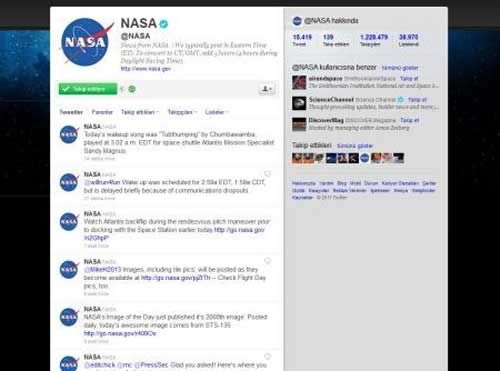Select the 'Tweetler' tab
Screen dimensions: 500x371
pos(71,112)
